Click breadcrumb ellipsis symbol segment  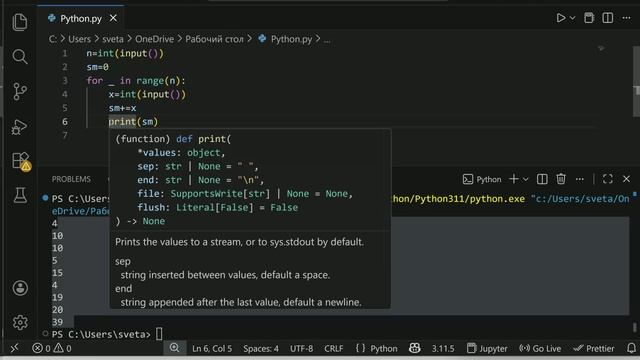(x=327, y=40)
